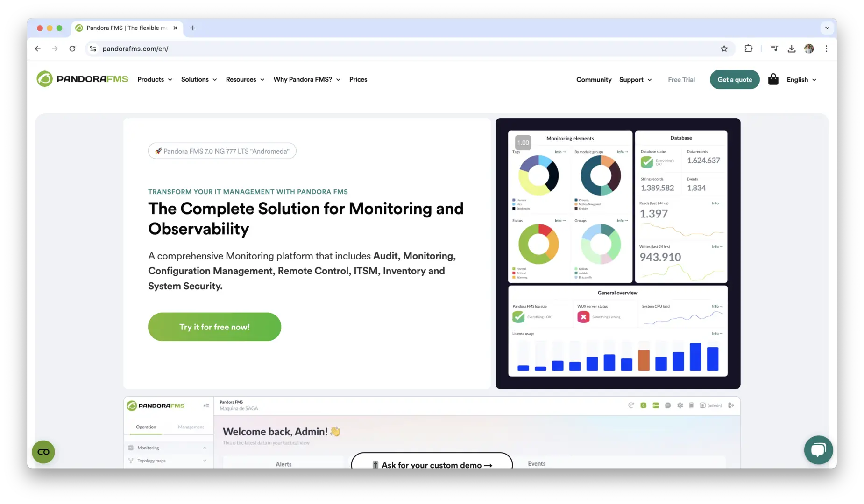Click the admin user icon
The image size is (864, 504).
[702, 406]
